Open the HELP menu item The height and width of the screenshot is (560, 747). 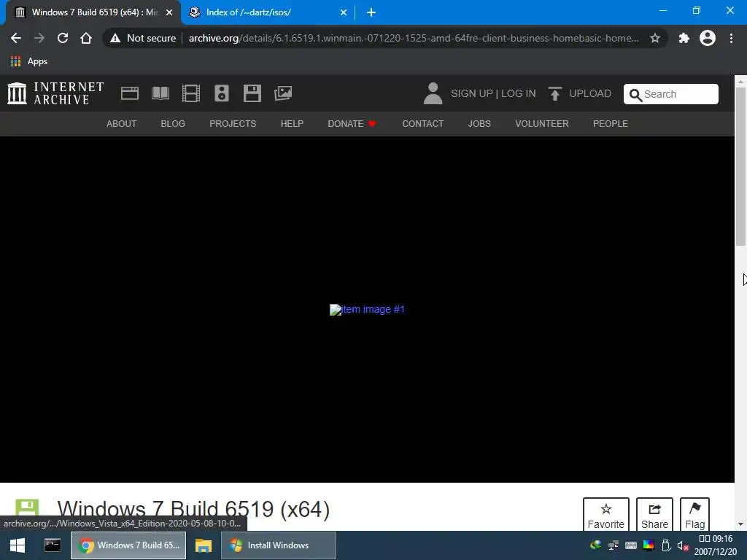tap(292, 124)
